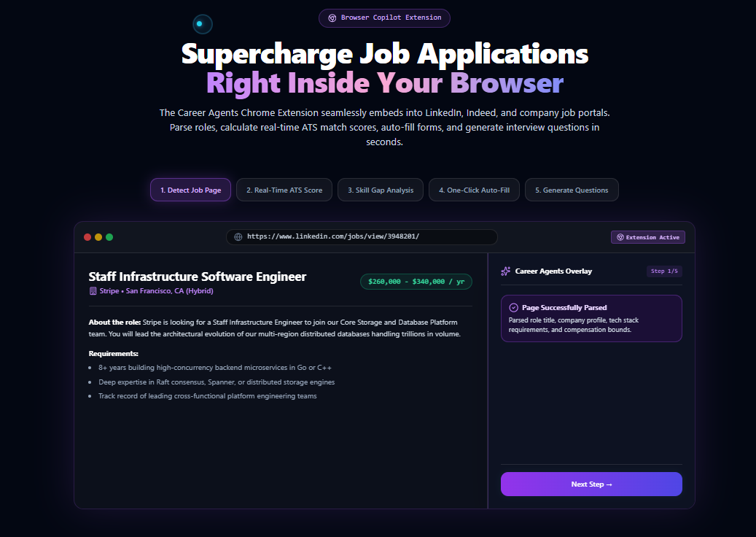Click the globe icon in the address bar
The width and height of the screenshot is (756, 537).
[238, 237]
